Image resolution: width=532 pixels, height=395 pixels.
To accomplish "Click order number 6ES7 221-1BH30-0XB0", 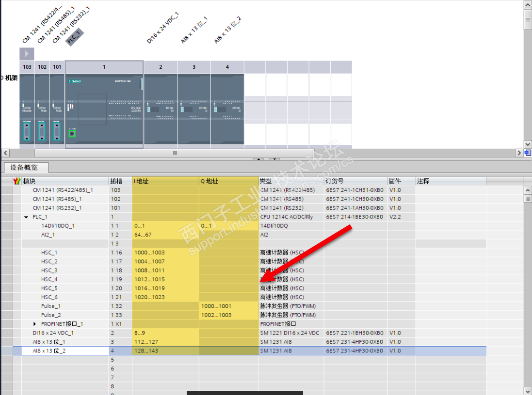I will pyautogui.click(x=355, y=333).
